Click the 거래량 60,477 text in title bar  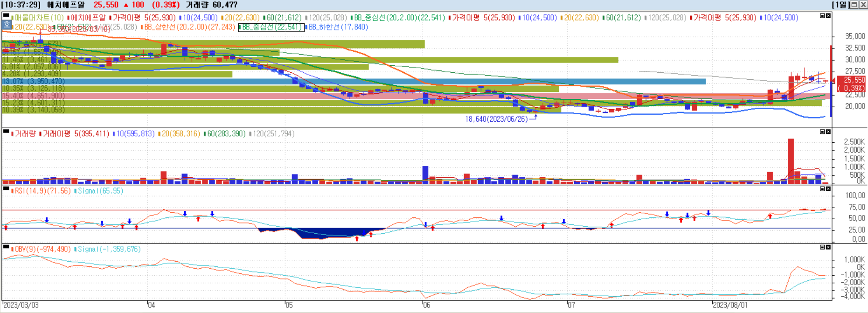click(211, 5)
